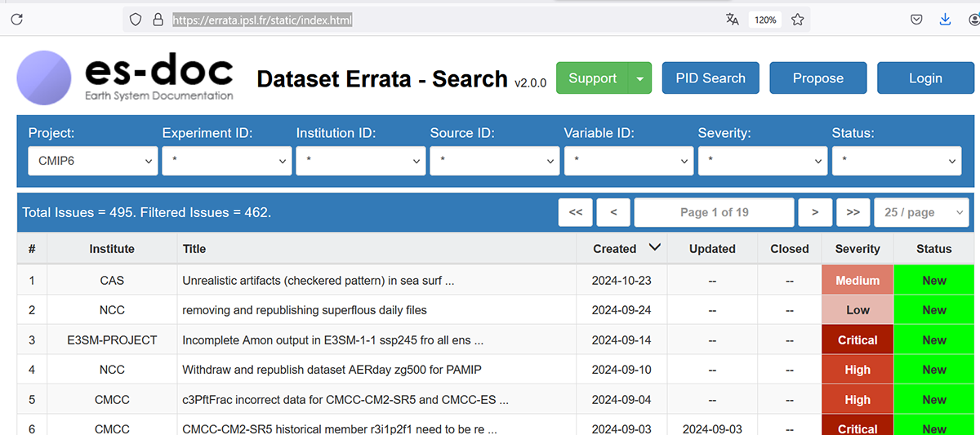This screenshot has width=980, height=435.
Task: Click the Propose button
Action: 818,78
